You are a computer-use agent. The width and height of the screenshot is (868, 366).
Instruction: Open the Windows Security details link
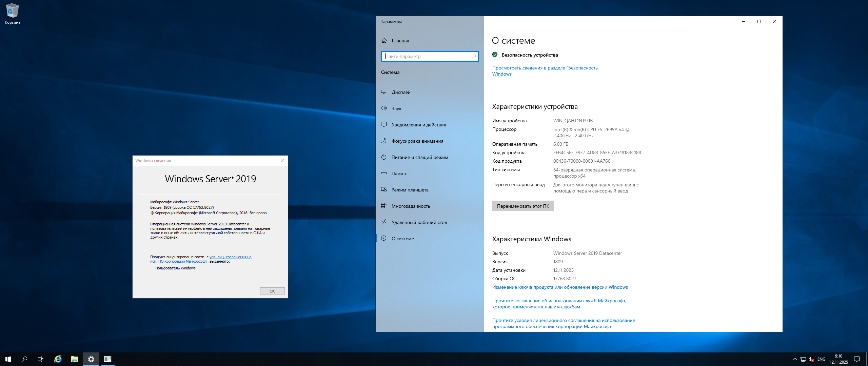[545, 71]
